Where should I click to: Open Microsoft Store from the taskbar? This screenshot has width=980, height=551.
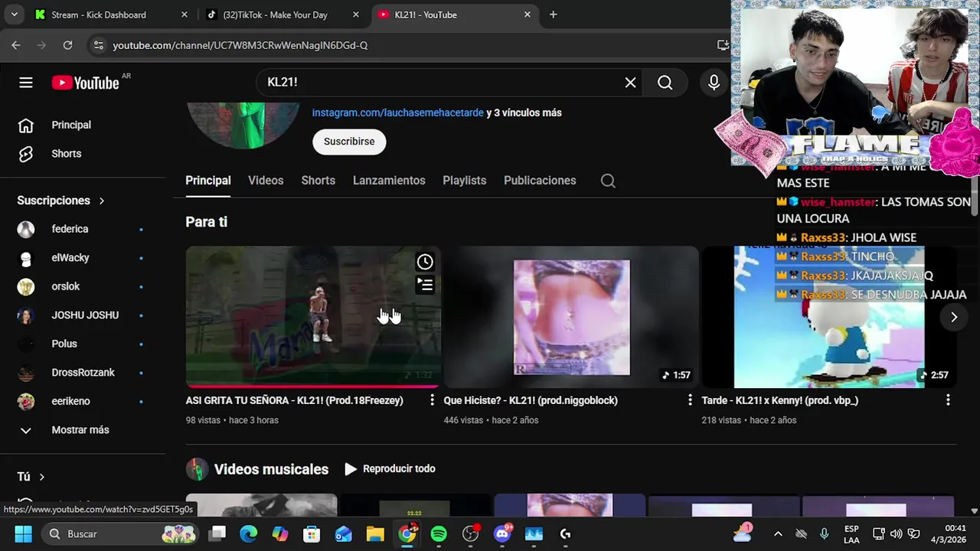click(312, 533)
